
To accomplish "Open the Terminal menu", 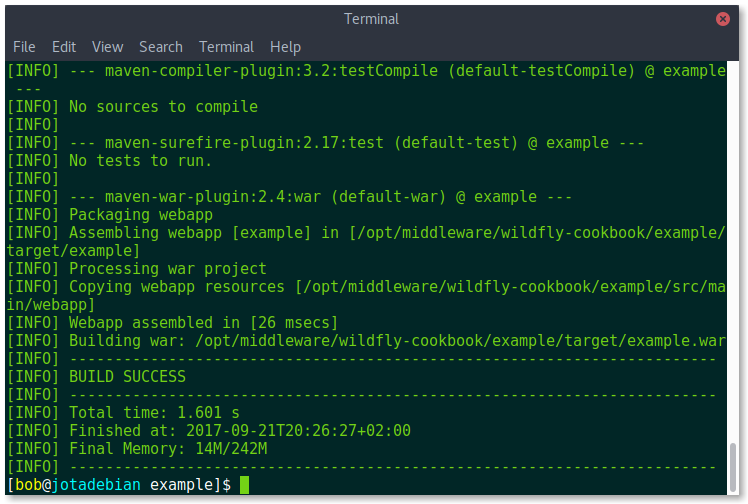I will pos(226,47).
